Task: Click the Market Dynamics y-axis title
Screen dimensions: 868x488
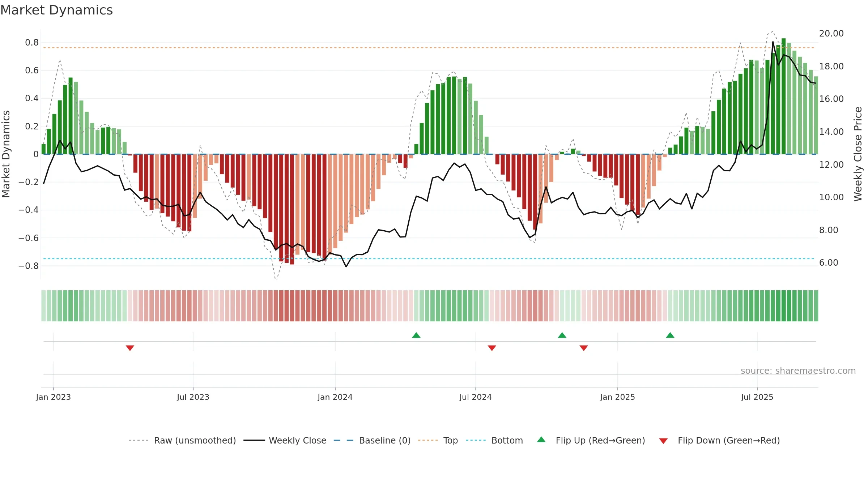Action: 6,154
